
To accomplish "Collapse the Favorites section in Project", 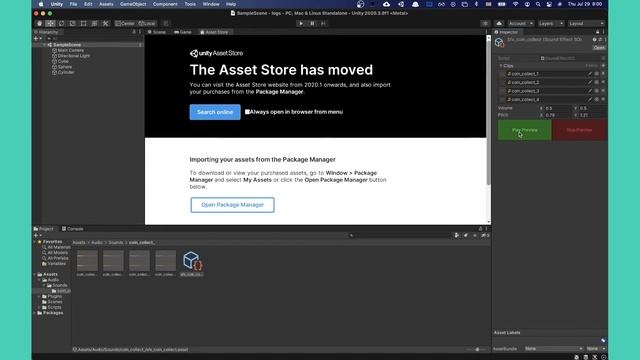I will point(35,242).
